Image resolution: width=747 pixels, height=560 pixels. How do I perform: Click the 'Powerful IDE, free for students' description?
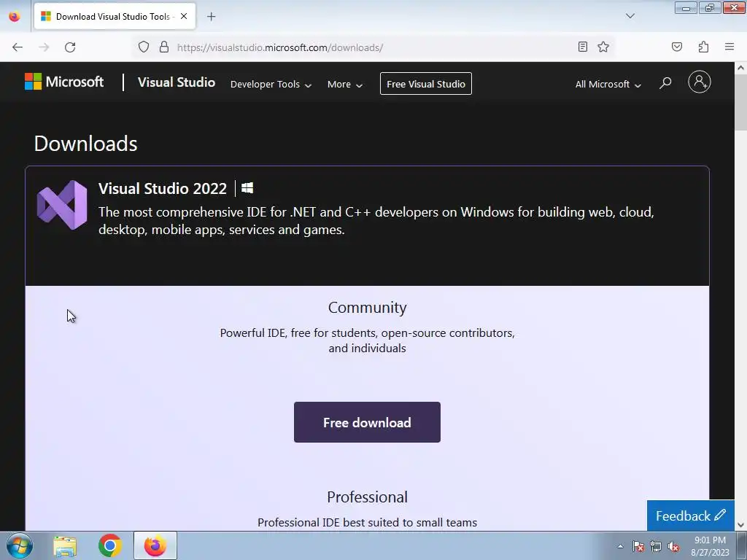click(368, 340)
